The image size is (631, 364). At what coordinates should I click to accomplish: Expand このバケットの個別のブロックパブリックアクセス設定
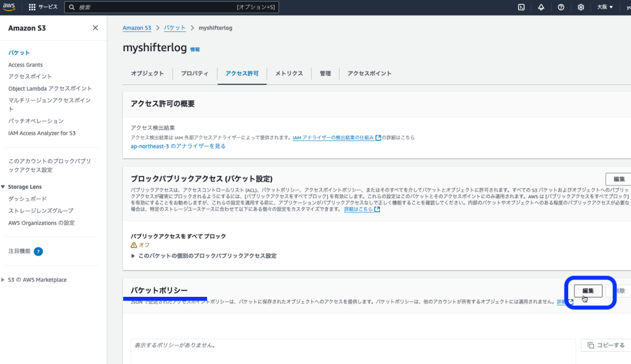coord(203,256)
